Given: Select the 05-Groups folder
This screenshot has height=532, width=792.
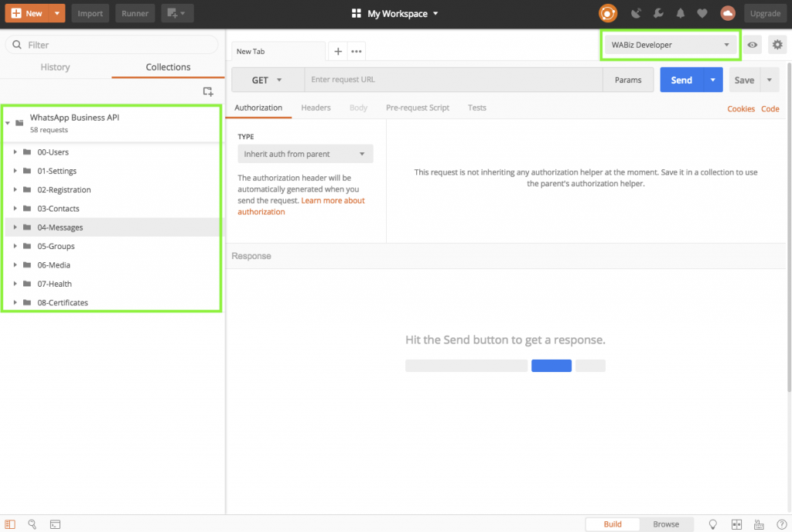Looking at the screenshot, I should [x=112, y=246].
